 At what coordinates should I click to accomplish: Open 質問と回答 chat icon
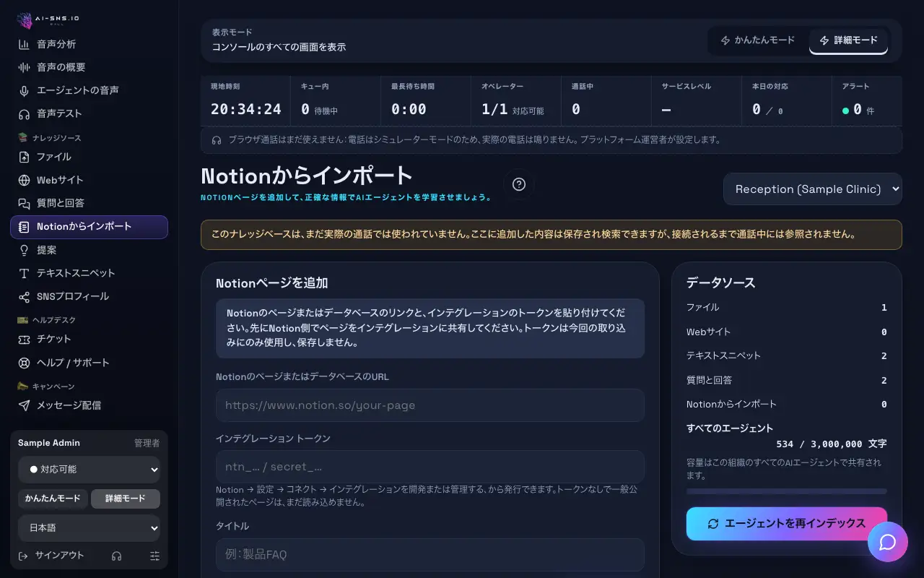point(24,203)
